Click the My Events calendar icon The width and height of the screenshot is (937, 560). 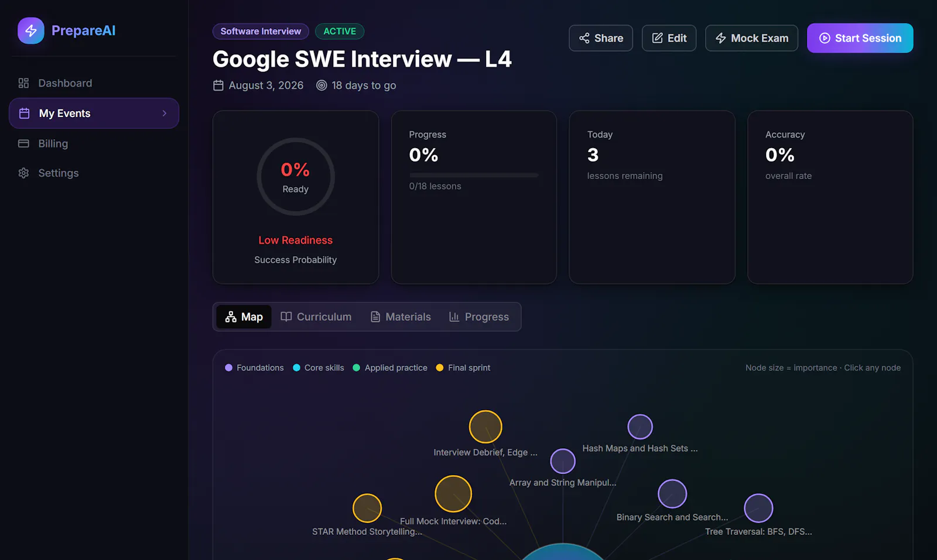tap(24, 114)
